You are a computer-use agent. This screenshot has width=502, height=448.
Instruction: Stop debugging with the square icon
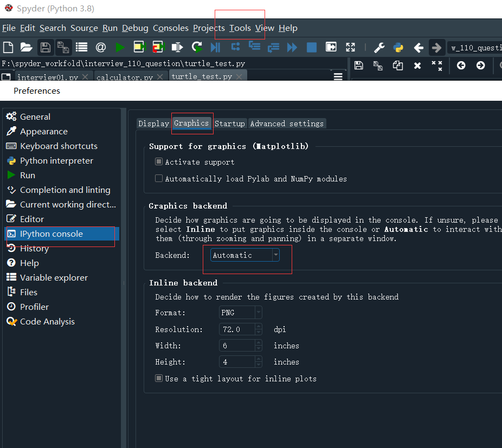click(x=312, y=47)
